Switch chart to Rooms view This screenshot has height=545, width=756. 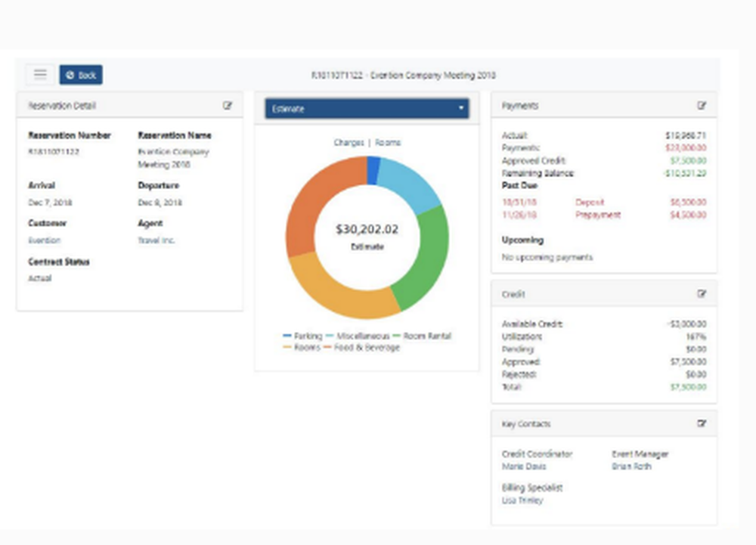[388, 143]
